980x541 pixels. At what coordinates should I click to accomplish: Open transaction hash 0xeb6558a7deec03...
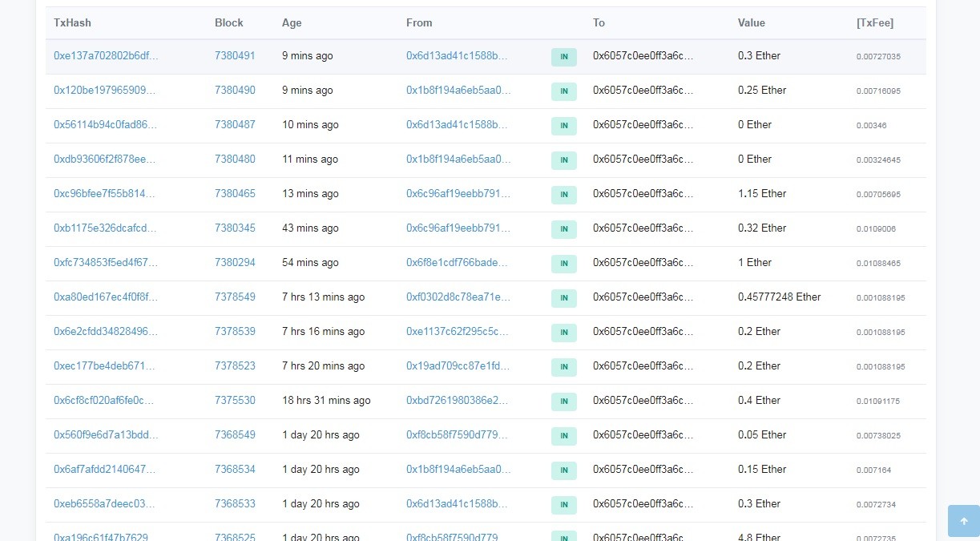104,504
